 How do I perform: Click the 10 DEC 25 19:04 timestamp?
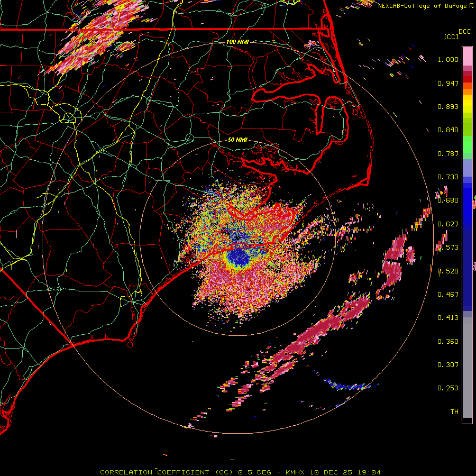(345, 472)
